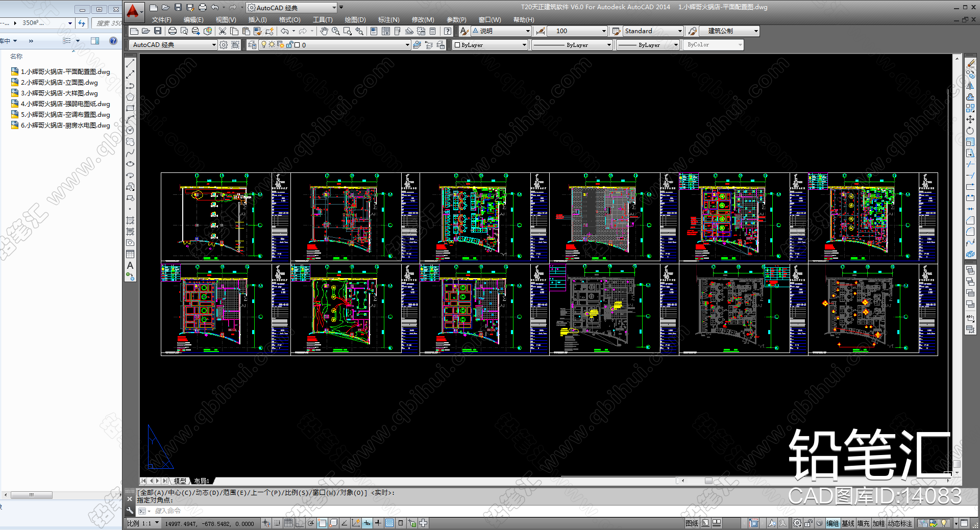The height and width of the screenshot is (530, 980).
Task: Click the Plot print icon in standard toolbar
Action: [173, 31]
